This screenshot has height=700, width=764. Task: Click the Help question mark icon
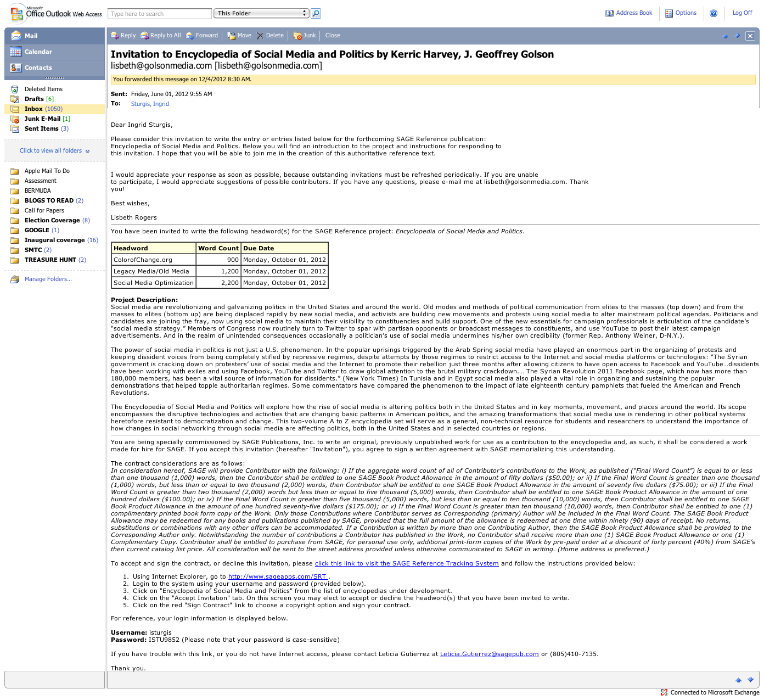[x=714, y=14]
